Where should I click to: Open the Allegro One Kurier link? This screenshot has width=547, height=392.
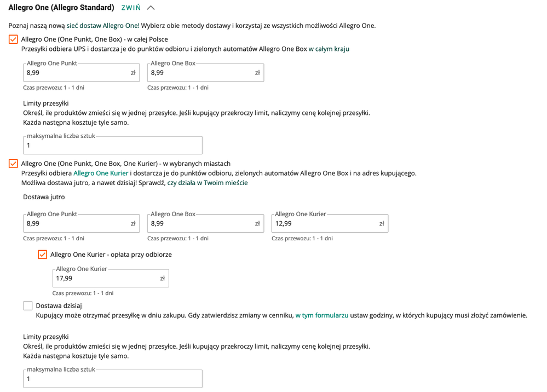[101, 173]
